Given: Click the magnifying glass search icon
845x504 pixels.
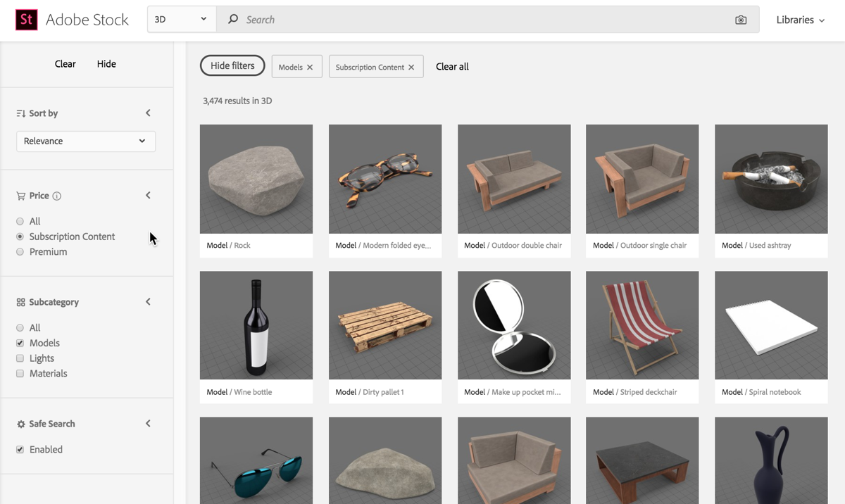Looking at the screenshot, I should [233, 20].
